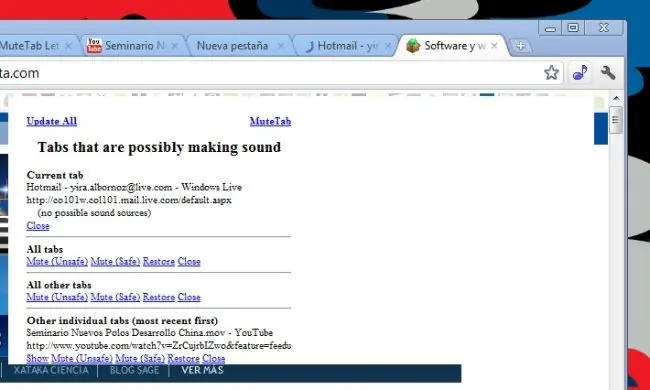Click the Minecraft block favicon on Software tab
650x390 pixels.
(x=413, y=46)
